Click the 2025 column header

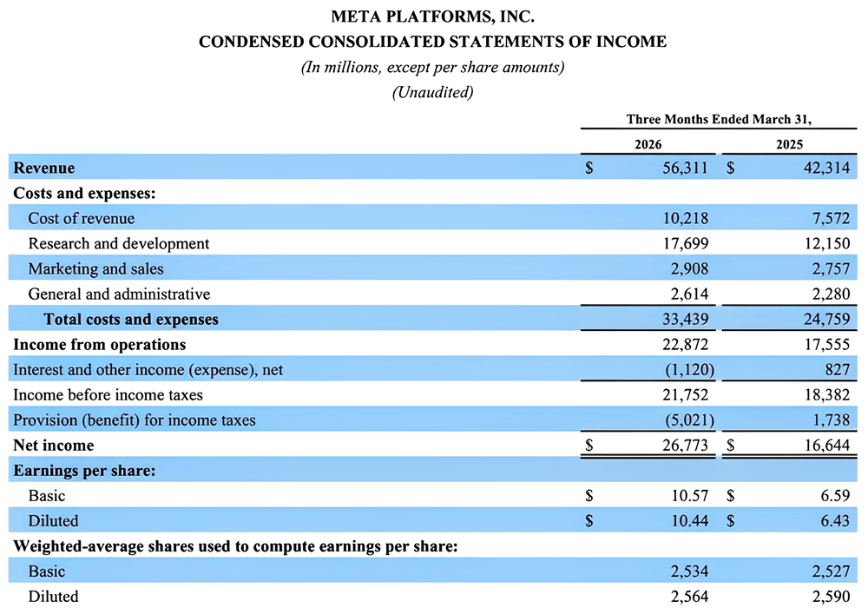tap(788, 144)
